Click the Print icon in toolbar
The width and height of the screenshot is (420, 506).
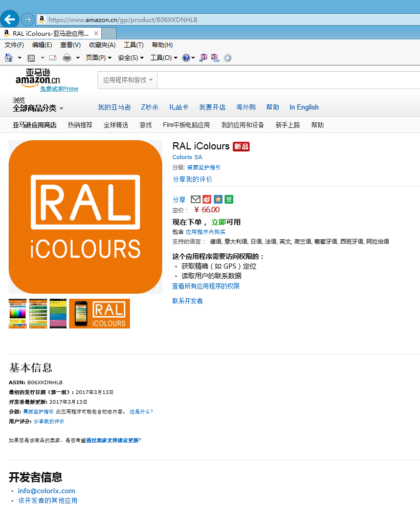[67, 58]
